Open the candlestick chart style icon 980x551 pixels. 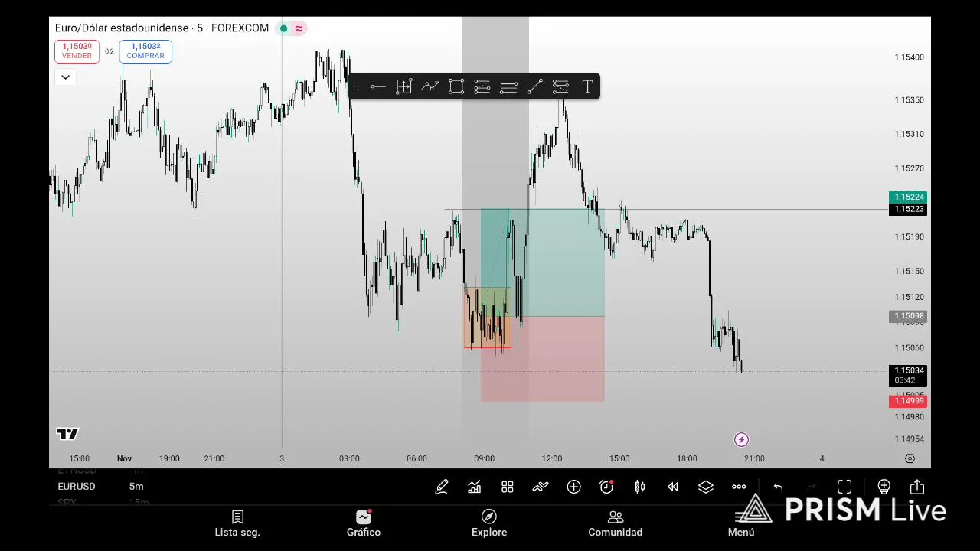coord(640,487)
